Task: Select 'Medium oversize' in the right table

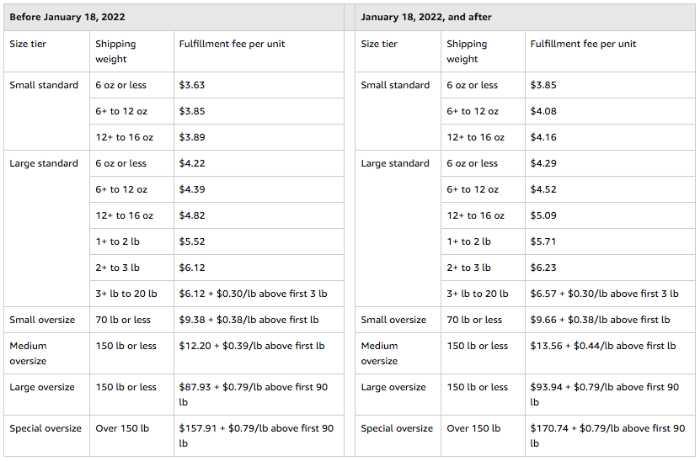Action: 379,353
